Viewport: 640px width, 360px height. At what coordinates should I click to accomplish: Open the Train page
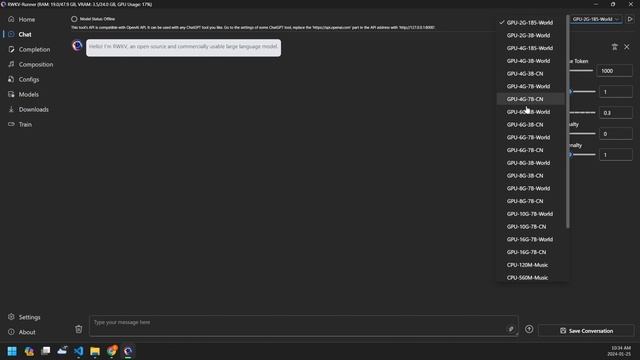tap(25, 124)
